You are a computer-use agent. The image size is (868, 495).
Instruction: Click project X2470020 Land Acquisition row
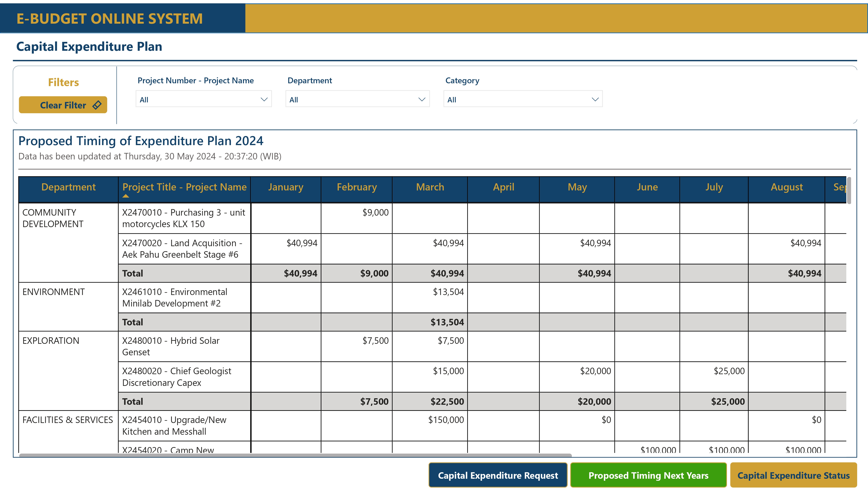184,249
